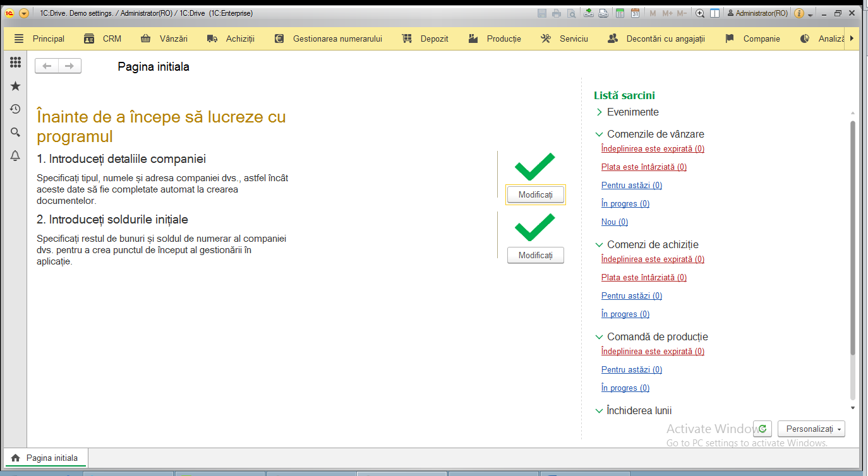868x476 pixels.
Task: Open Îndeplinirea este expirată under Comenzile de vânzare
Action: tap(653, 149)
